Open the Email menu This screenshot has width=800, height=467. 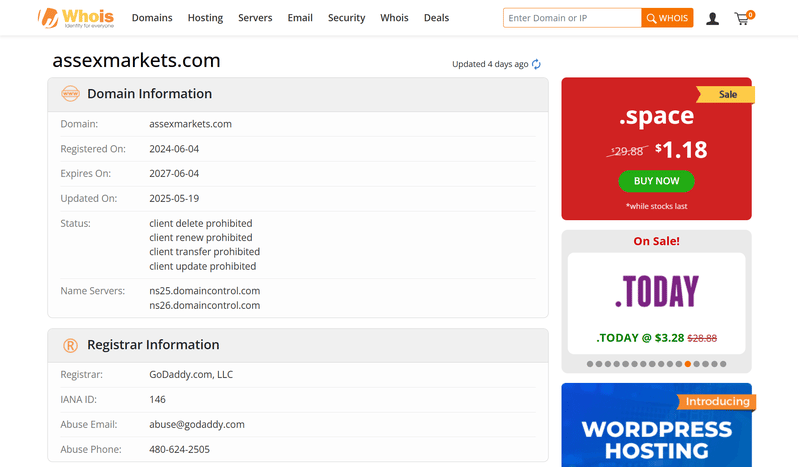pos(300,18)
